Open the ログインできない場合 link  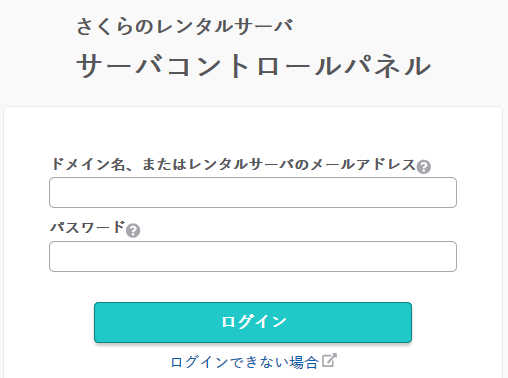tap(244, 362)
